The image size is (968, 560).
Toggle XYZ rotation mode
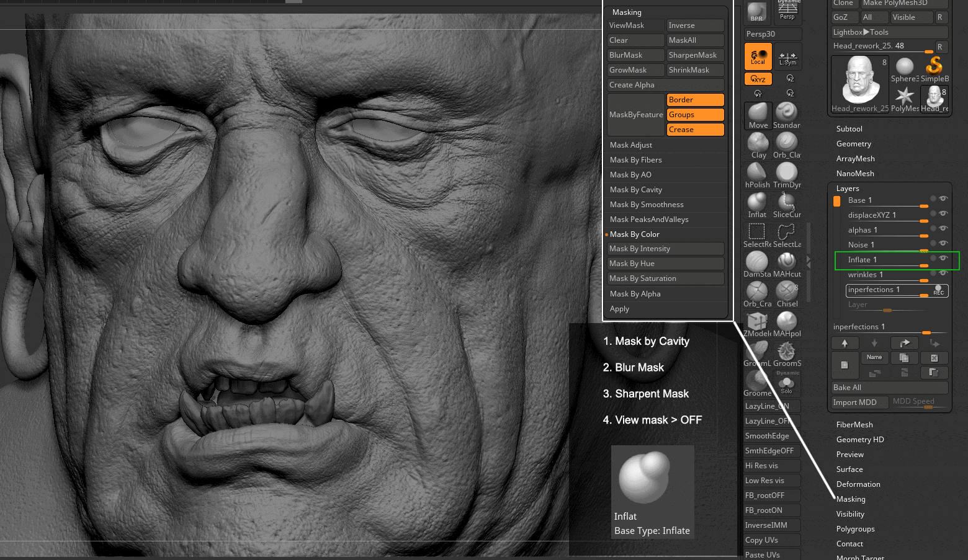(758, 79)
